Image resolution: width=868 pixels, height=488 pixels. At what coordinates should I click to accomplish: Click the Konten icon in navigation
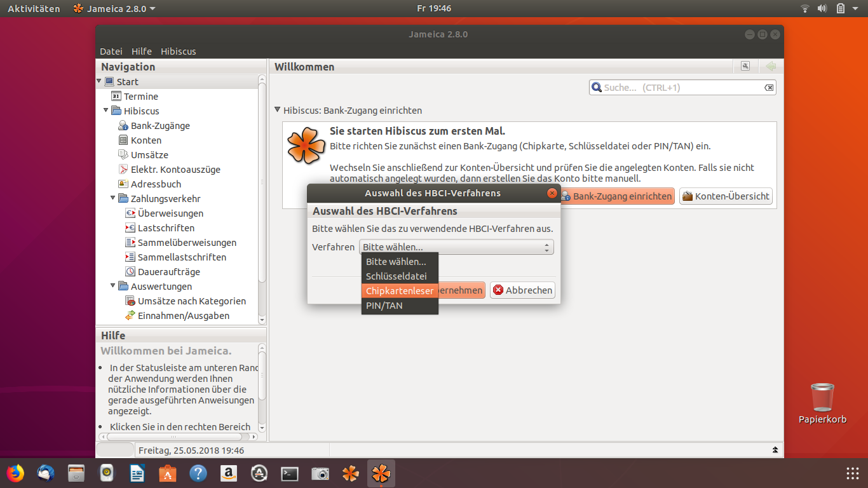123,140
